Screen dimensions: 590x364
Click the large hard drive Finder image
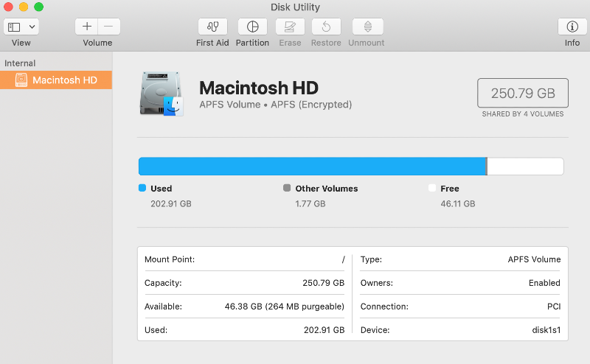162,94
